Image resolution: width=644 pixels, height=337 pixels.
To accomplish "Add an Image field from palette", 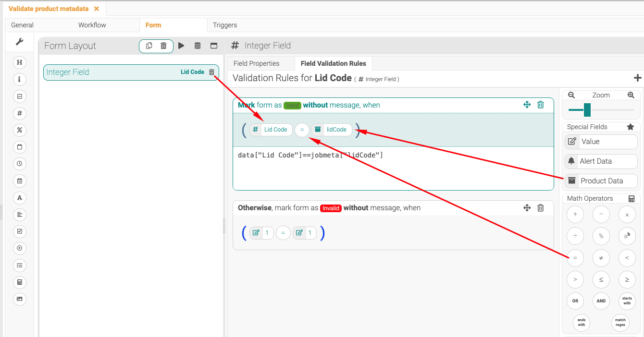I will [20, 299].
